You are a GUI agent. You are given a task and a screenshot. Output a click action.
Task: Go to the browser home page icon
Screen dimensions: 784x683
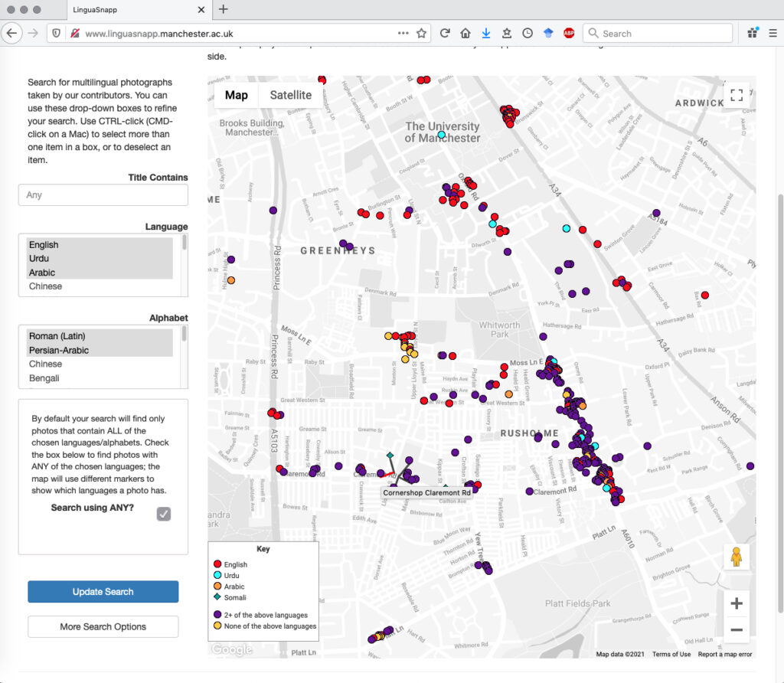click(x=465, y=34)
